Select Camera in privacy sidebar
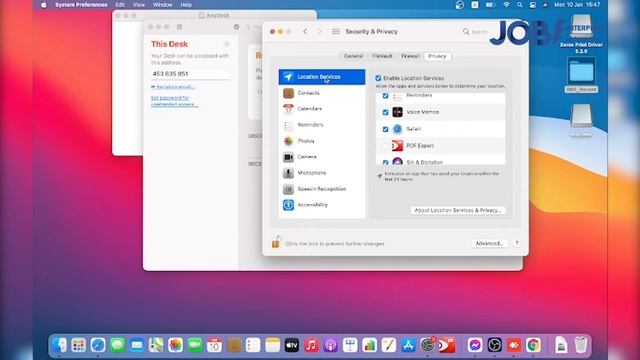The width and height of the screenshot is (640, 360). (x=322, y=157)
